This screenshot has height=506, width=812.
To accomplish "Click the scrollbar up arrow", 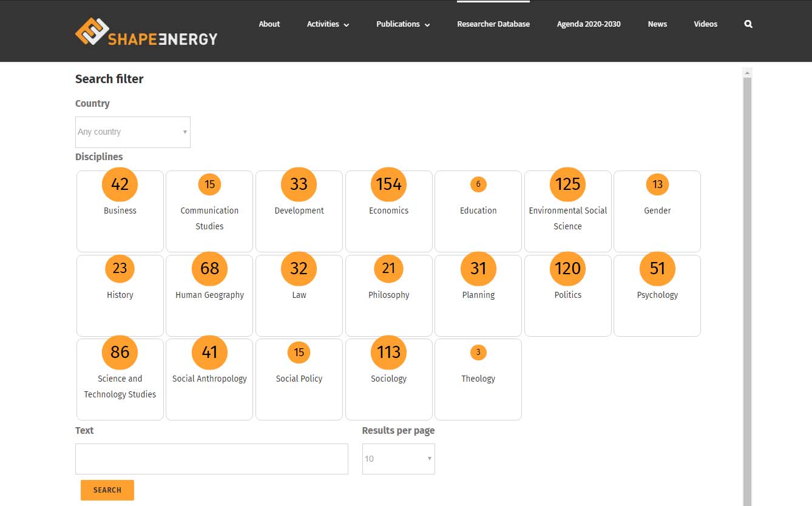I will tap(748, 72).
